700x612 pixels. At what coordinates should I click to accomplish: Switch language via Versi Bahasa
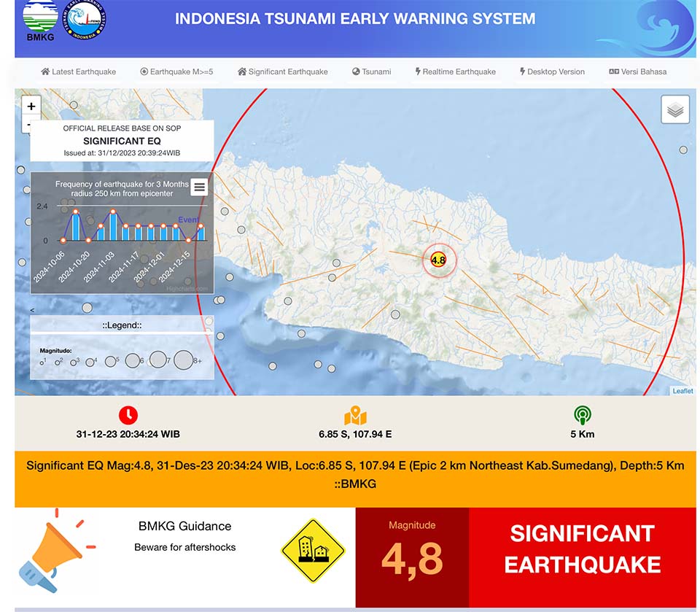pos(637,71)
